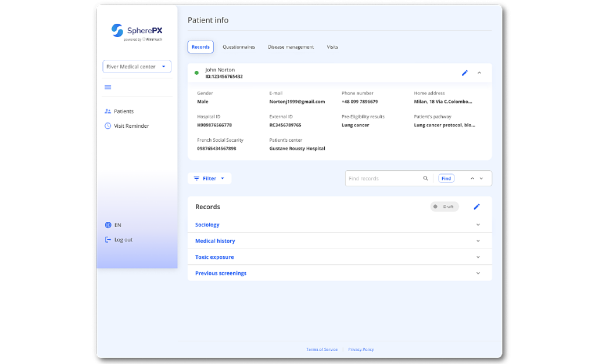The width and height of the screenshot is (595, 364).
Task: Switch to the Records tab
Action: tap(200, 47)
